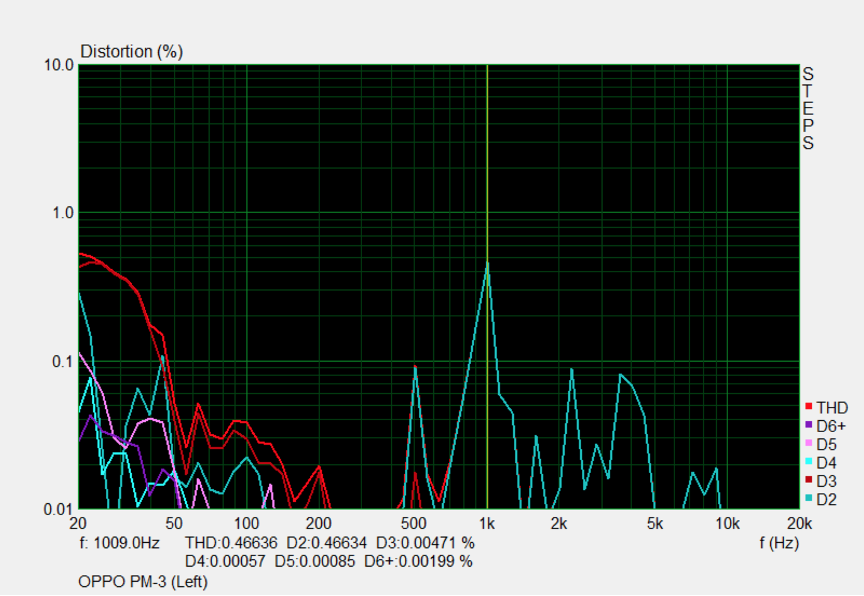Click the f: 1009.0Hz cursor readout

tap(120, 543)
